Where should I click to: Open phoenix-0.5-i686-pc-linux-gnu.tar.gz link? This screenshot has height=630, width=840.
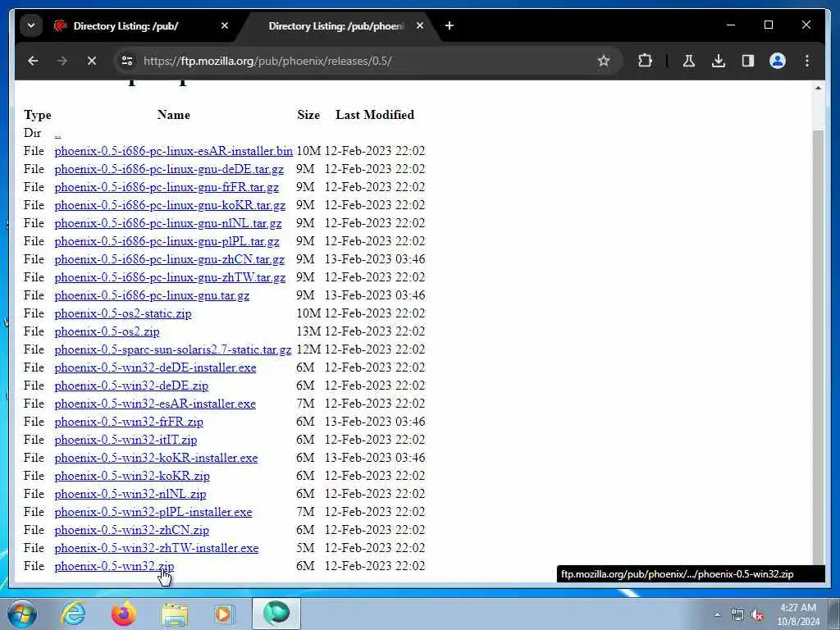click(x=152, y=295)
